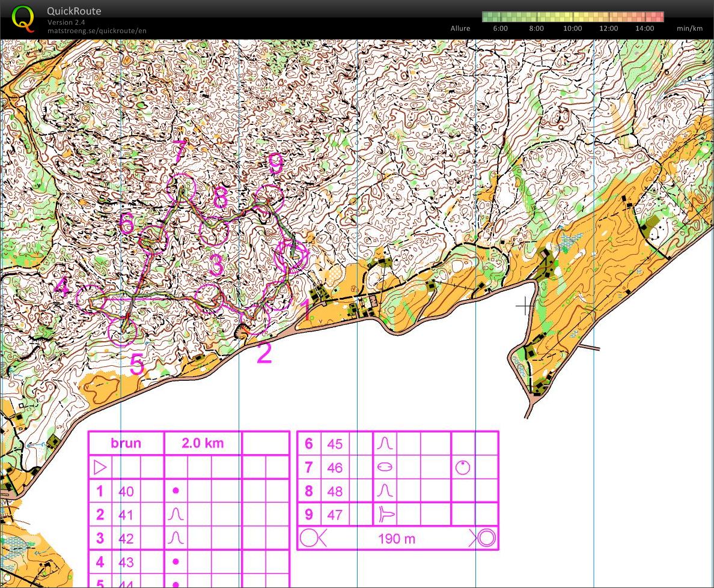
Task: Click the QuickRoute Q logo
Action: point(23,18)
